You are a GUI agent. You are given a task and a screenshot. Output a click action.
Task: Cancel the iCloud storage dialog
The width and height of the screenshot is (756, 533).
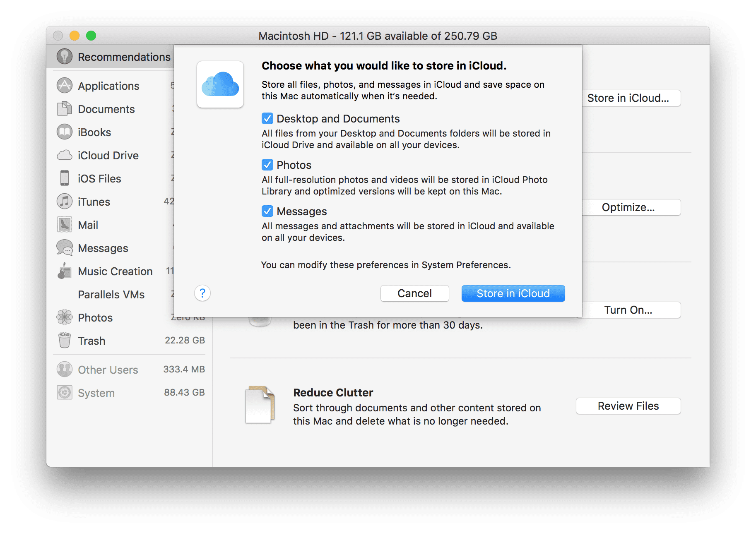click(414, 293)
